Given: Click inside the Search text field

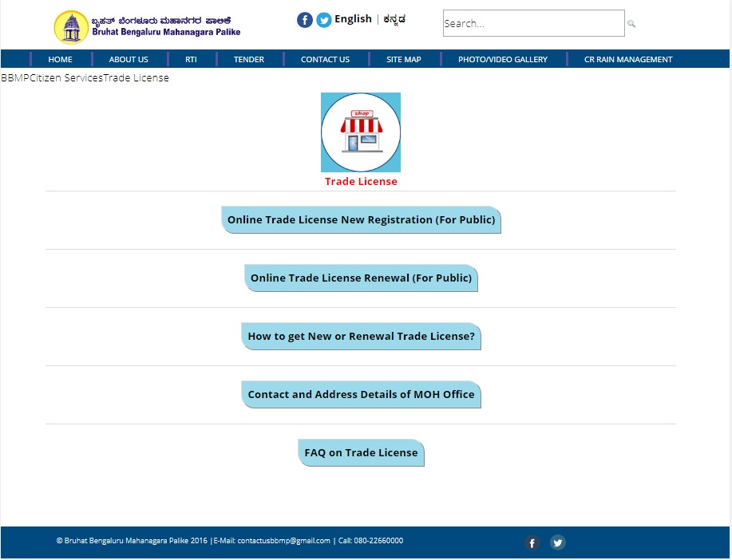Looking at the screenshot, I should (x=533, y=23).
